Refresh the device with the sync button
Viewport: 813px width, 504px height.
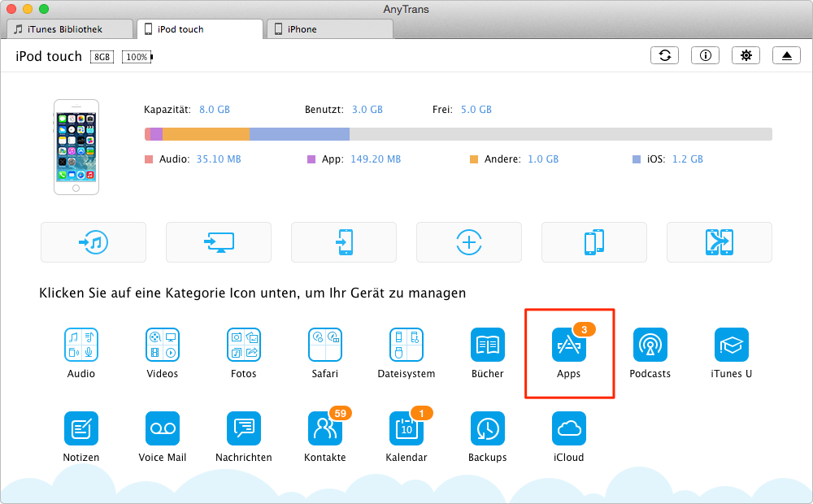point(665,55)
